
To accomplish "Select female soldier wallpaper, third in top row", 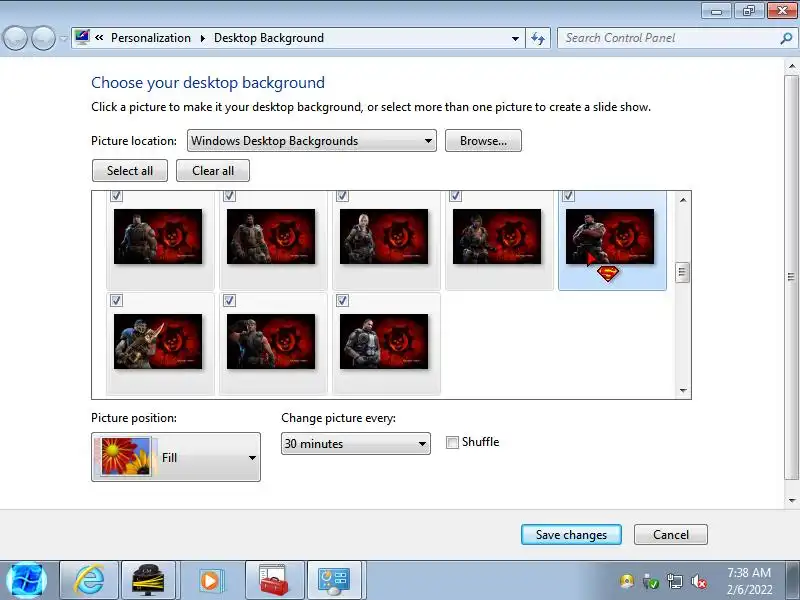I will 384,236.
